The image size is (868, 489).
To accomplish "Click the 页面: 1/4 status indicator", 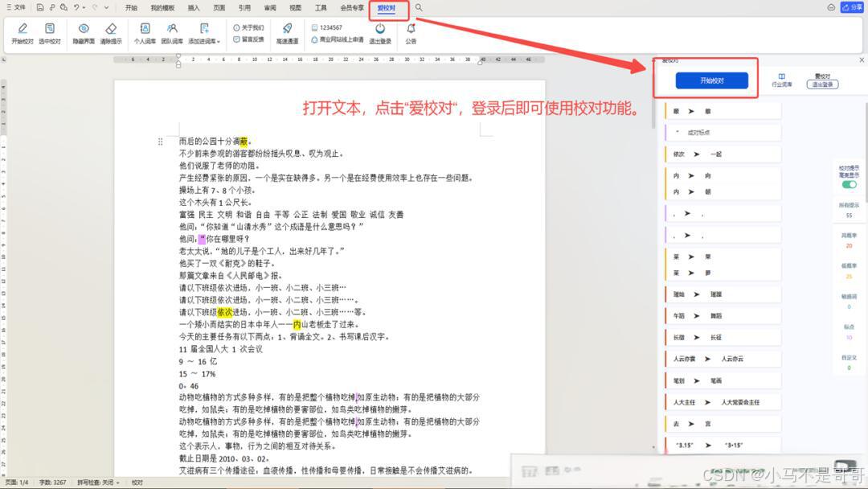I will click(17, 483).
